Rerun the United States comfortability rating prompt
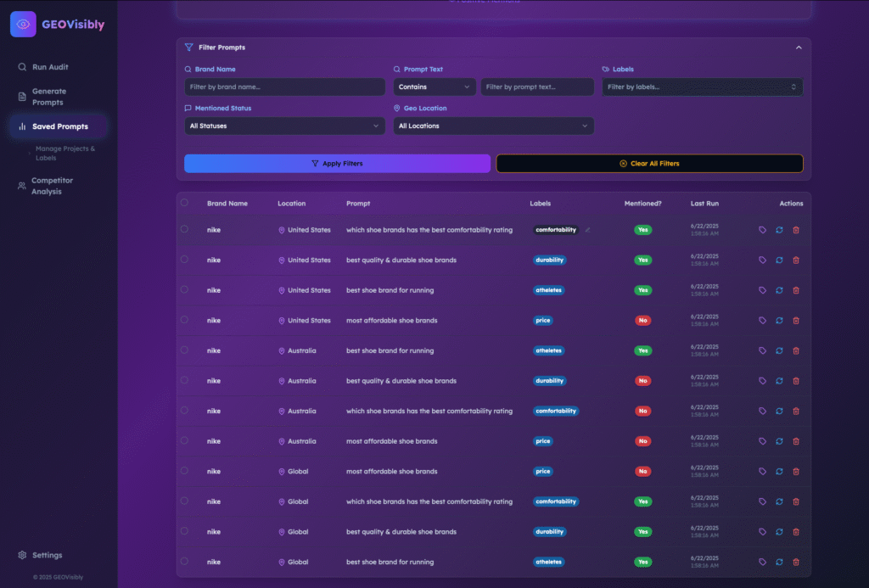 coord(779,230)
